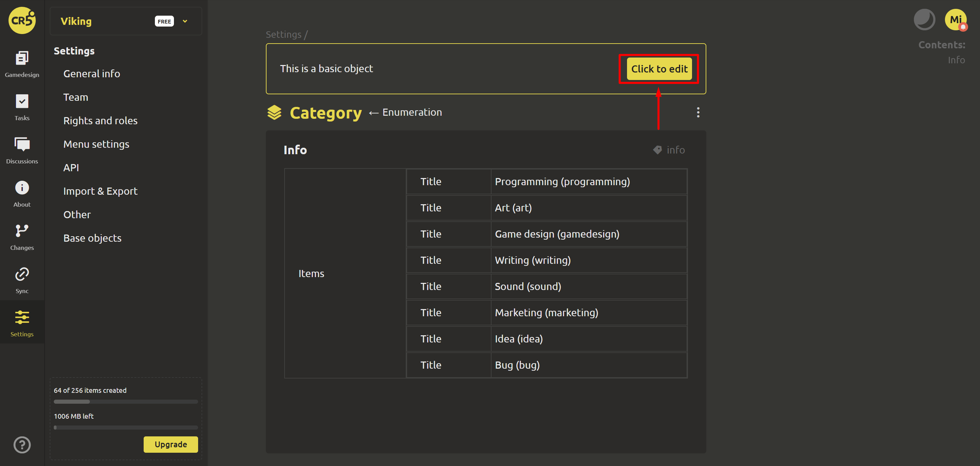This screenshot has width=980, height=466.
Task: Click 'This is a basic object' text
Action: [x=326, y=69]
